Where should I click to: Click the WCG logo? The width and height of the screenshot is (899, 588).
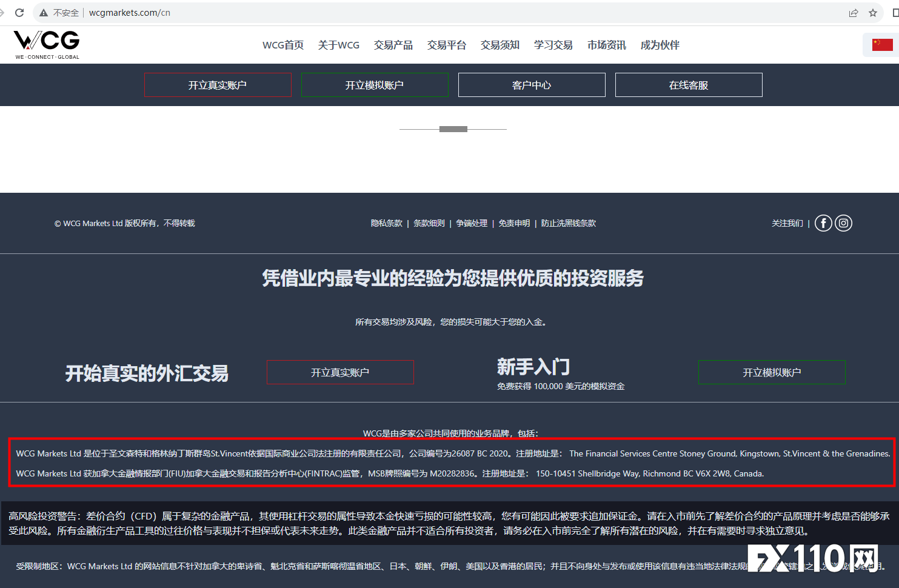click(47, 44)
